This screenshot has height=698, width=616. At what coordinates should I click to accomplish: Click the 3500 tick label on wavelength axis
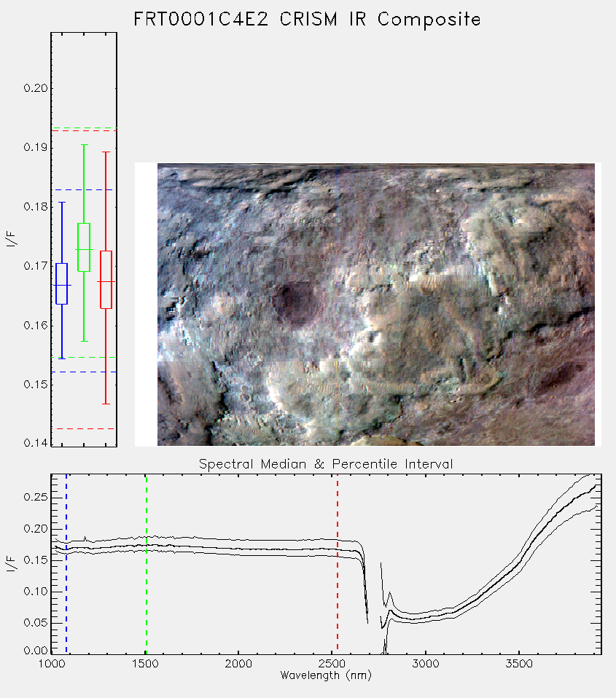coord(519,664)
